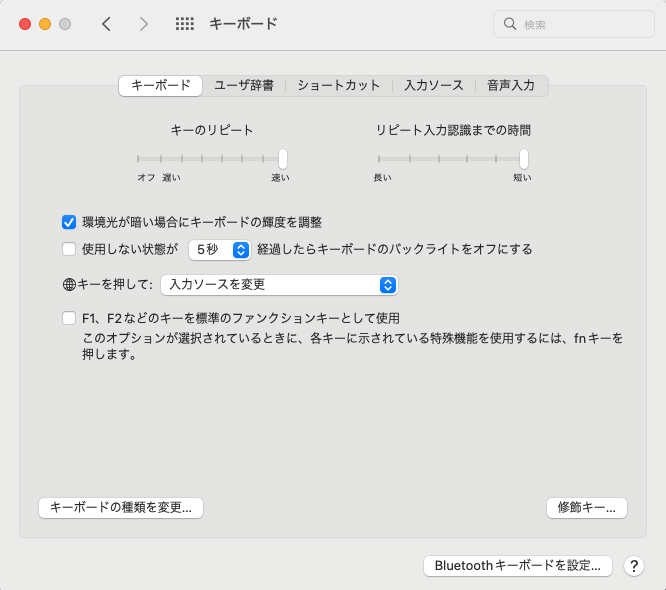Image resolution: width=666 pixels, height=590 pixels.
Task: Go back with the left chevron arrow
Action: click(106, 24)
